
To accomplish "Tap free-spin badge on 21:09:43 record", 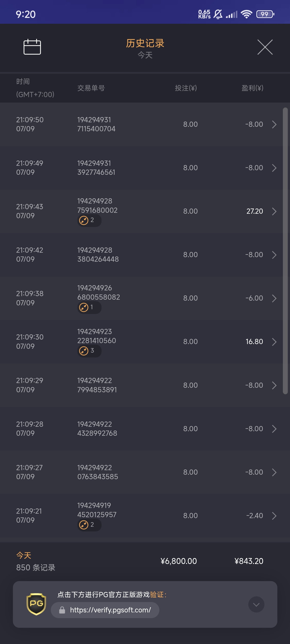I will (x=89, y=220).
